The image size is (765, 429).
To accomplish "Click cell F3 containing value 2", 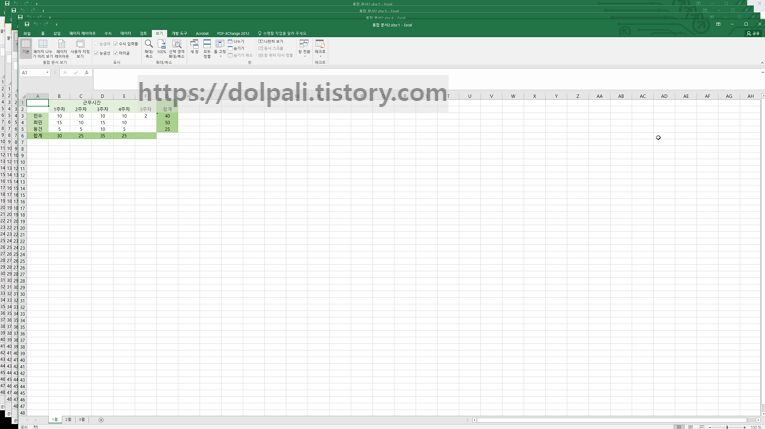I will tap(145, 116).
